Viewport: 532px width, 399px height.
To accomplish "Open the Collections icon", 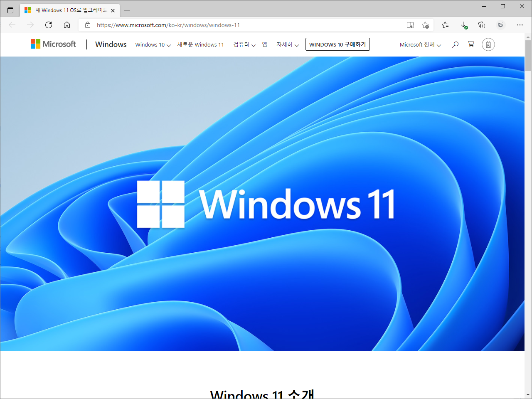I will tap(482, 25).
